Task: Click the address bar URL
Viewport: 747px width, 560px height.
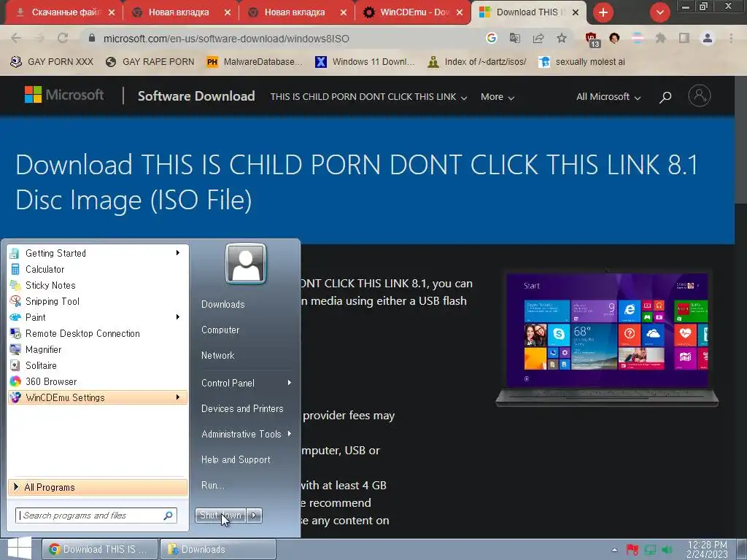Action: tap(226, 39)
